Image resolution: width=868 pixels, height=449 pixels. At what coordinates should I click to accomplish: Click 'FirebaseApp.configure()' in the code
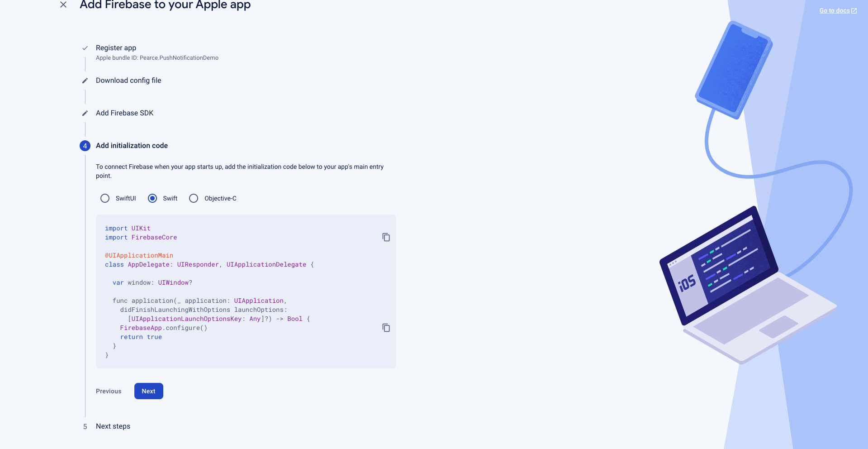point(164,328)
